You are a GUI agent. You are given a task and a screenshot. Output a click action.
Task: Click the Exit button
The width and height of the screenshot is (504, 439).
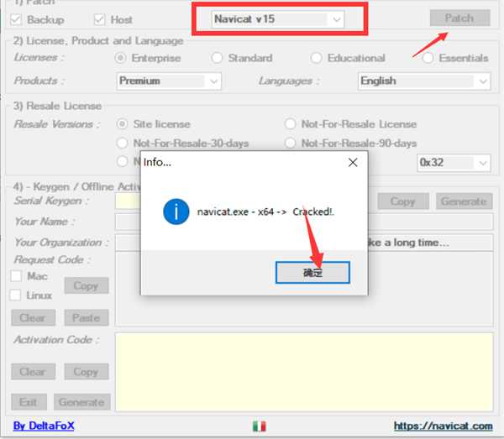29,402
